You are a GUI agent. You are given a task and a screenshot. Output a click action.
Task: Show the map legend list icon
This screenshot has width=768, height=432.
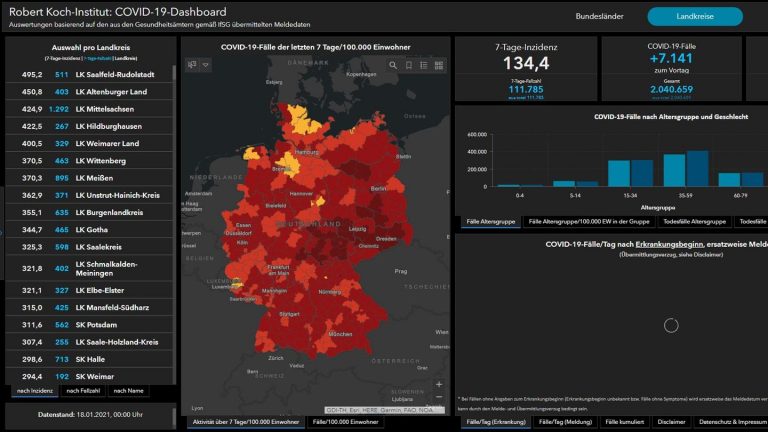[424, 65]
